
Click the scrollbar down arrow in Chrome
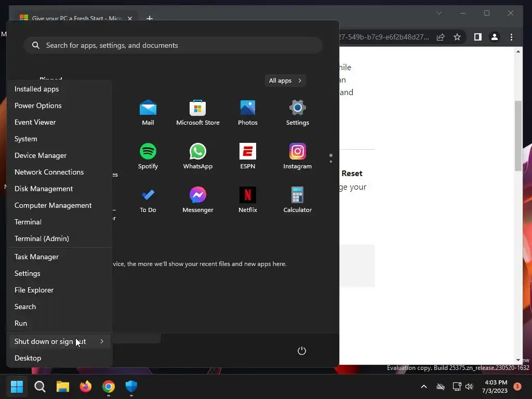(x=518, y=360)
